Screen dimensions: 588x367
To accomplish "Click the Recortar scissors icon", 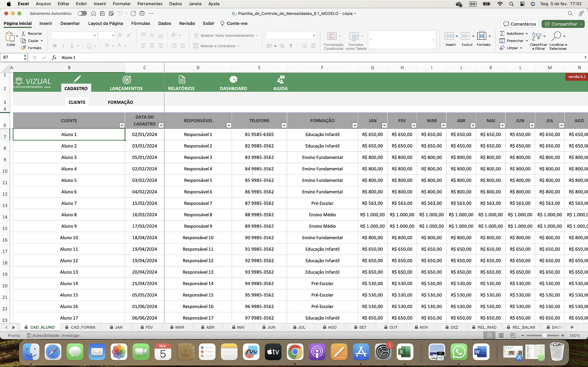I will tap(24, 33).
